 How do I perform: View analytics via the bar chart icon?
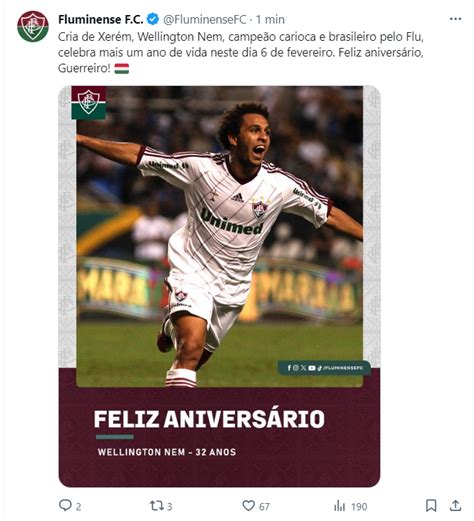(x=339, y=506)
